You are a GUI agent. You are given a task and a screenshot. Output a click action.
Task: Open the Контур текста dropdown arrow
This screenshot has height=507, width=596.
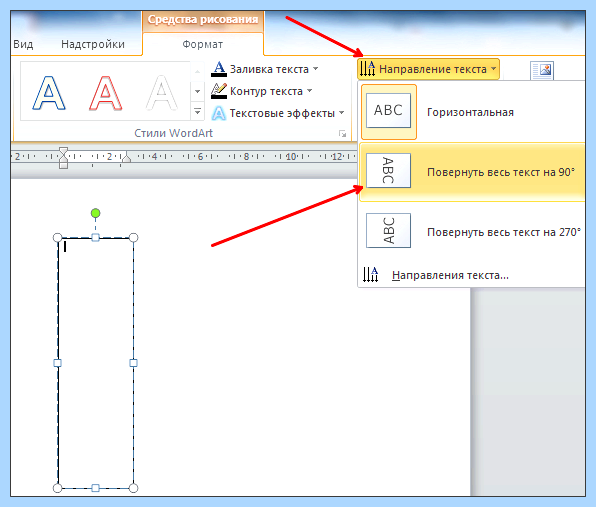(309, 91)
